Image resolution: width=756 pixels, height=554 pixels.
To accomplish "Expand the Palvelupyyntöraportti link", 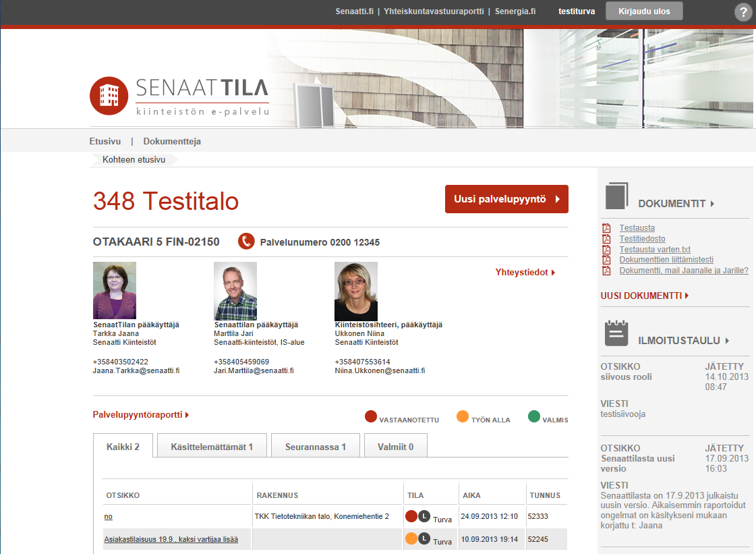I will [141, 414].
